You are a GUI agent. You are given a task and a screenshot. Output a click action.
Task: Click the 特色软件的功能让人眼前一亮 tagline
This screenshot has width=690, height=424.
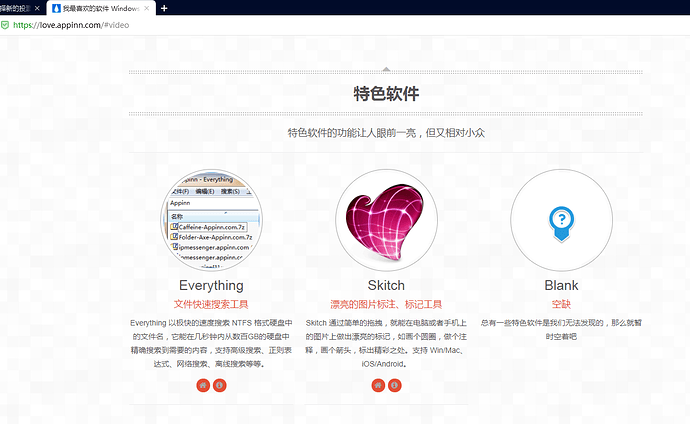pos(386,133)
